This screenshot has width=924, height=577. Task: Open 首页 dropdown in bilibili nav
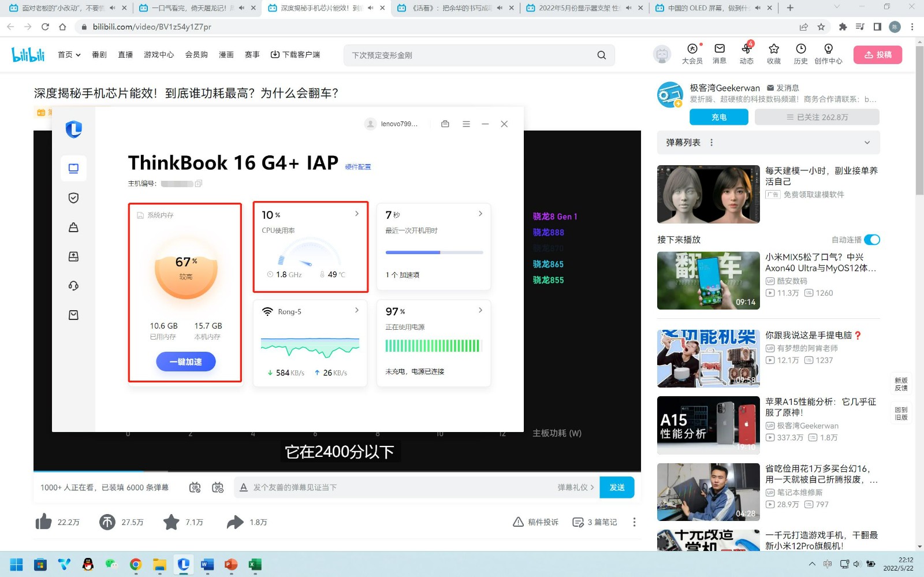click(69, 55)
